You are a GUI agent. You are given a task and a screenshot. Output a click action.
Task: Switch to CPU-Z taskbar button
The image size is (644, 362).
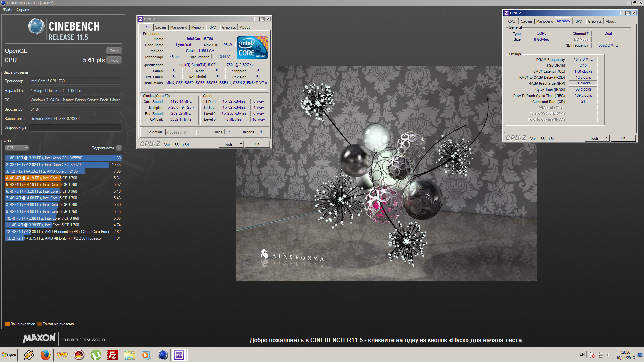[179, 355]
